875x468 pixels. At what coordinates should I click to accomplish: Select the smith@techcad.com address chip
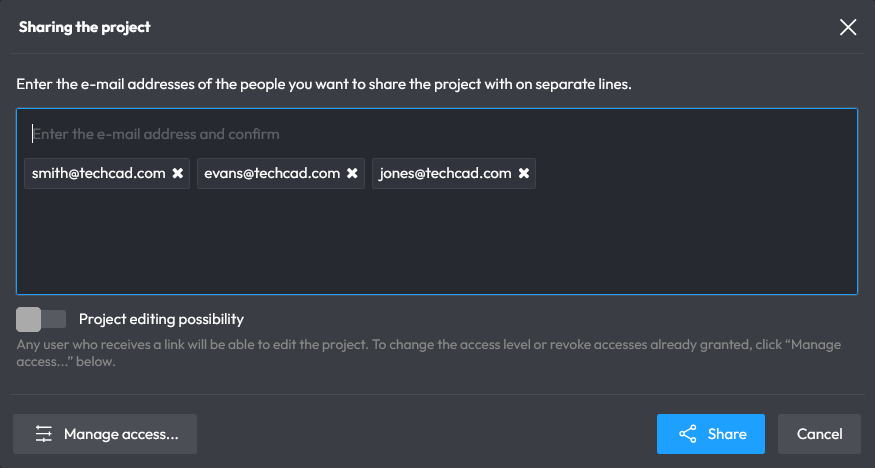(98, 173)
